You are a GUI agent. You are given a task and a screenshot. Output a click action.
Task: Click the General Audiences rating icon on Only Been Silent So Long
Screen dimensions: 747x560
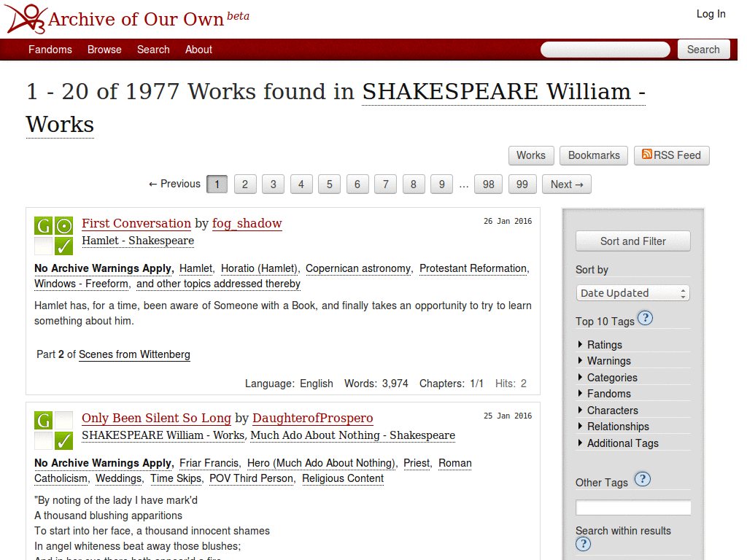[43, 421]
